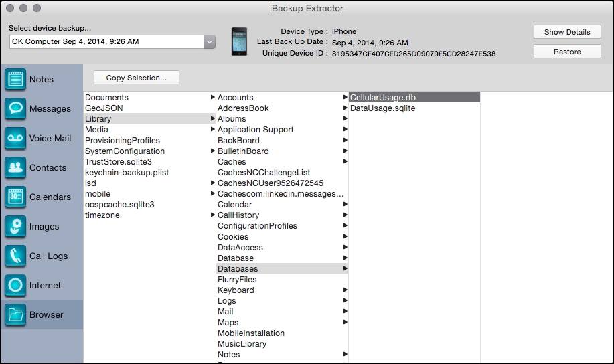614x364 pixels.
Task: Expand the SystemConfiguration folder arrow
Action: pos(213,151)
